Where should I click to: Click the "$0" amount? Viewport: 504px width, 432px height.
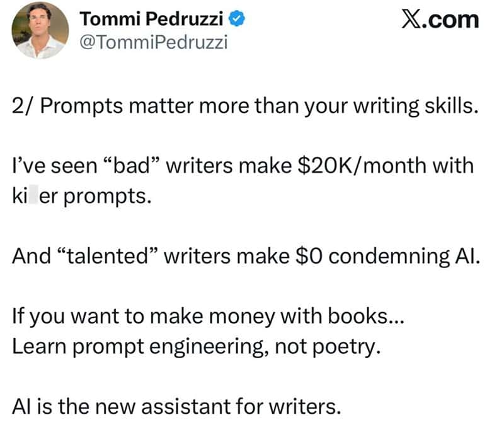coord(309,257)
